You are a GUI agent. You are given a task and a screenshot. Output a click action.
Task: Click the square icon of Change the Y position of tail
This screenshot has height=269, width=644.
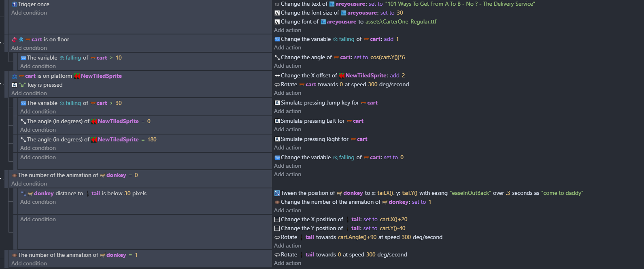pyautogui.click(x=277, y=228)
